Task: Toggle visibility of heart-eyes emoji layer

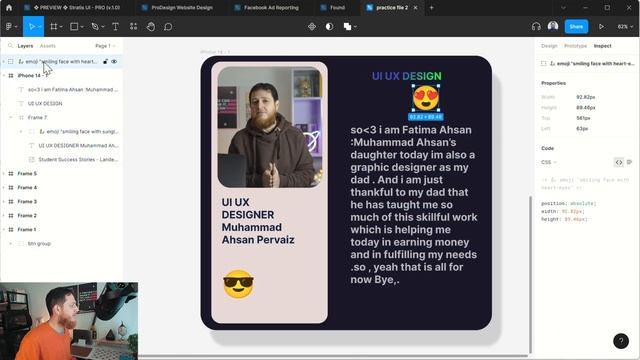Action: coord(114,62)
